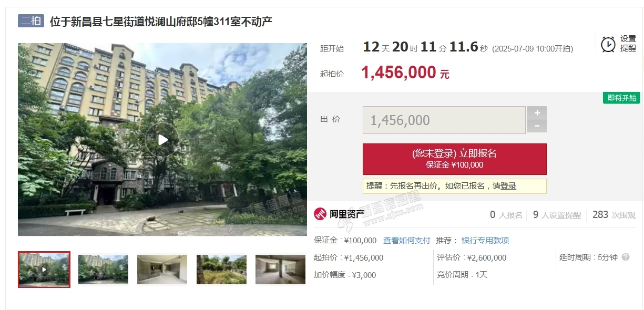Open the 查看如何支付 link
644x310 pixels.
point(406,241)
